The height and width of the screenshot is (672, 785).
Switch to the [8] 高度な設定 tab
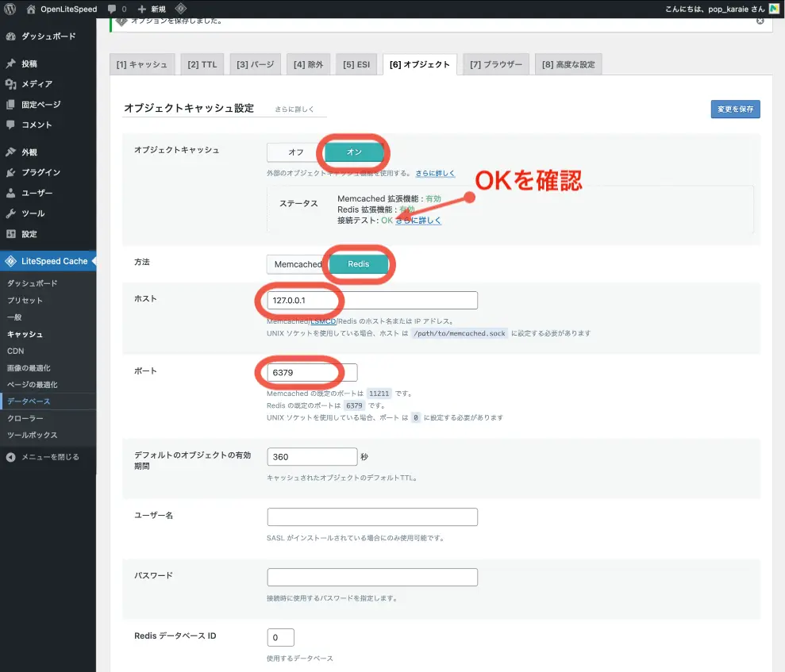[568, 64]
